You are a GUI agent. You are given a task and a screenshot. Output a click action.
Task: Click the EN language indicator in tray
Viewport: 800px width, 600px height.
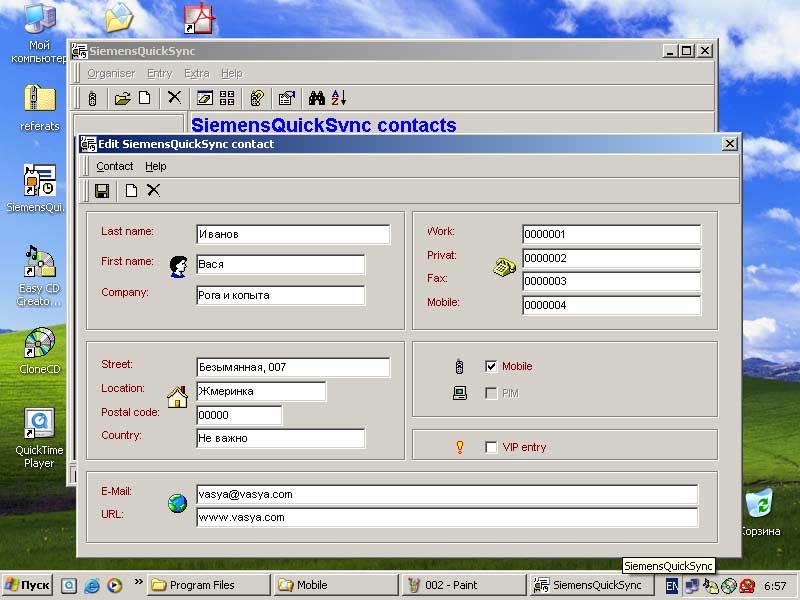(x=672, y=586)
